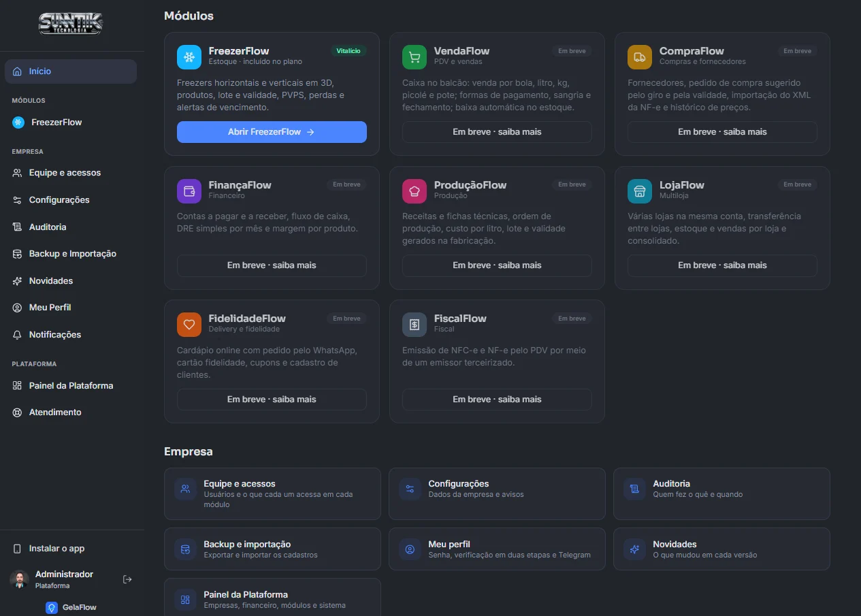Click the Backup e importação card icon
This screenshot has height=616, width=861.
(x=185, y=549)
